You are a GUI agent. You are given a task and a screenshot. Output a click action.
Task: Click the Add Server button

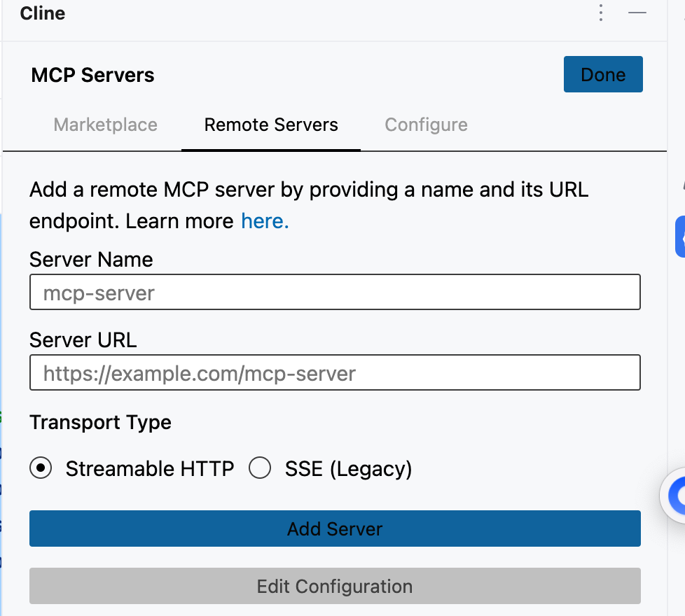[x=335, y=528]
